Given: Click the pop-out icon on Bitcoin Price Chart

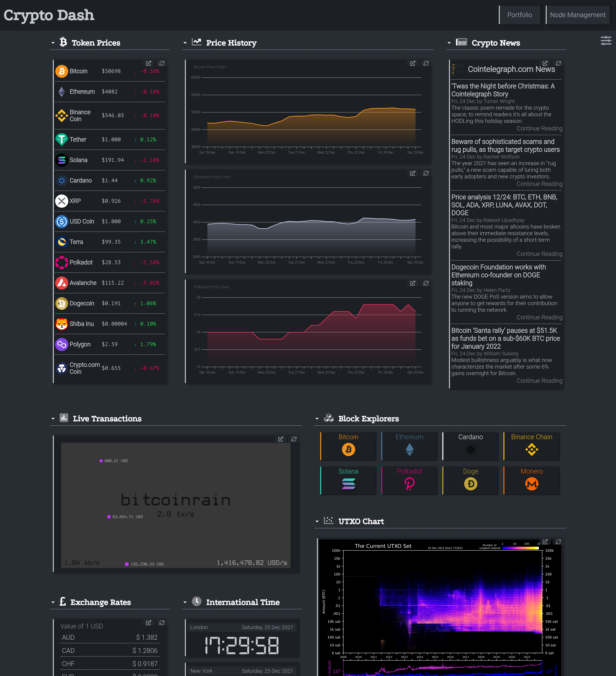Looking at the screenshot, I should (413, 63).
